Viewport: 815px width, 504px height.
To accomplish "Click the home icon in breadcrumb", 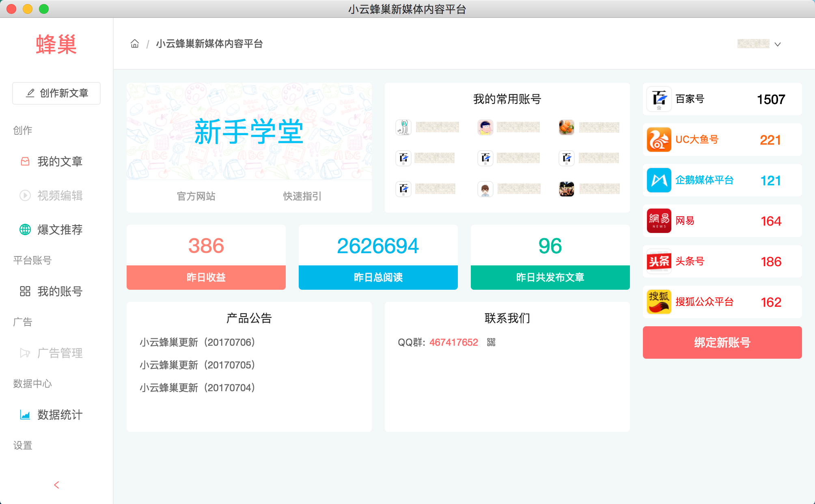I will coord(135,44).
